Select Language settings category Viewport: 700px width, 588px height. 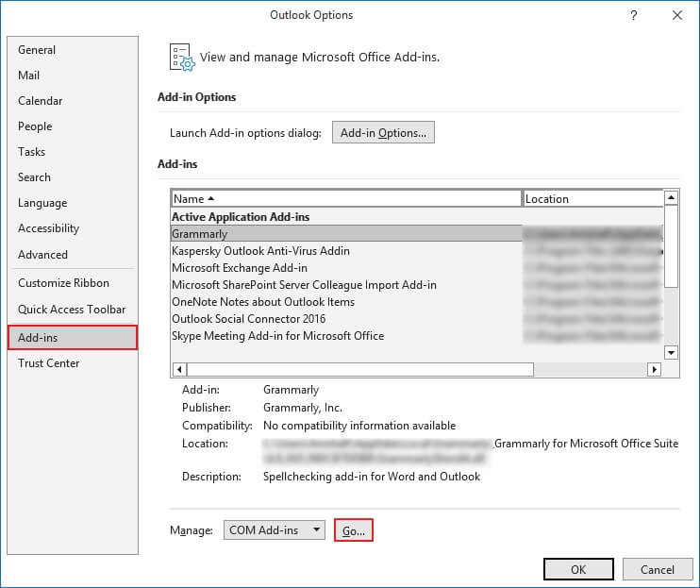coord(73,203)
